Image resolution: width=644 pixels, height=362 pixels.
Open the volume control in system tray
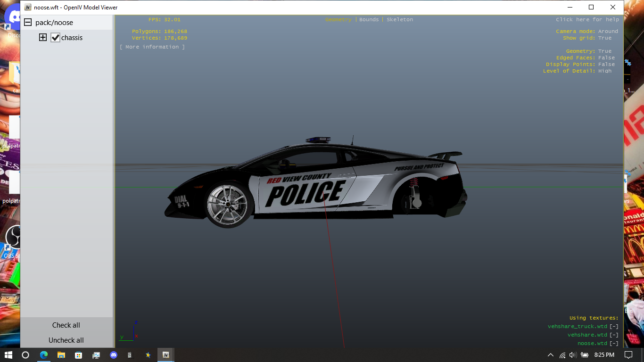573,355
